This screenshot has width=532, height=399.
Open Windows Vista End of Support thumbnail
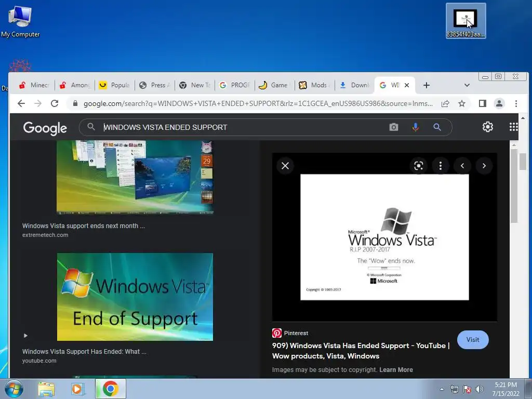click(135, 297)
